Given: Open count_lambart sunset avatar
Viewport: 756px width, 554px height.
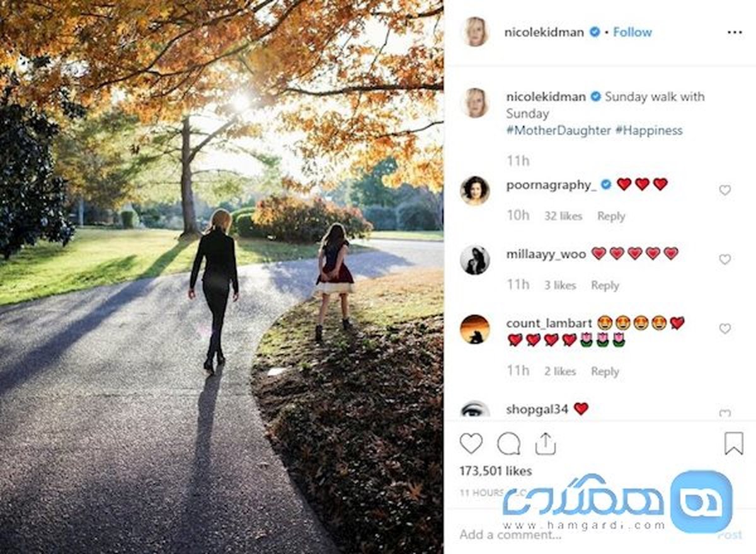Looking at the screenshot, I should point(475,329).
